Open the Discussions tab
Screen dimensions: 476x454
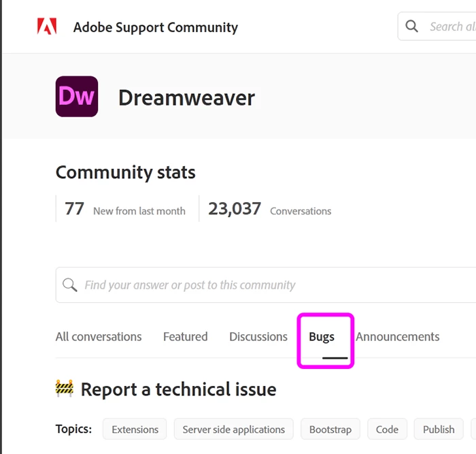258,337
